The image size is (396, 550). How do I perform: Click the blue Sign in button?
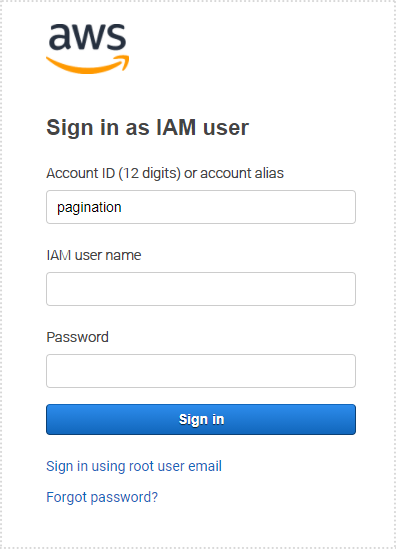tap(201, 420)
